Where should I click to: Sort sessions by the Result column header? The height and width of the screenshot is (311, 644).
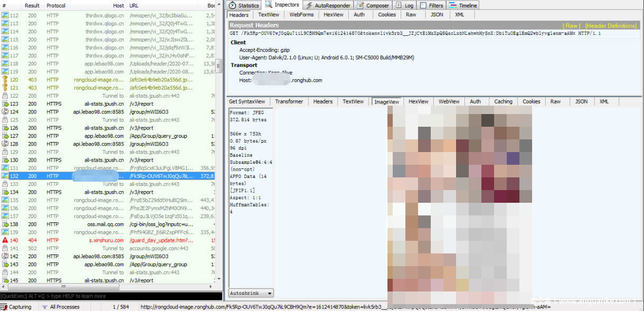[32, 5]
